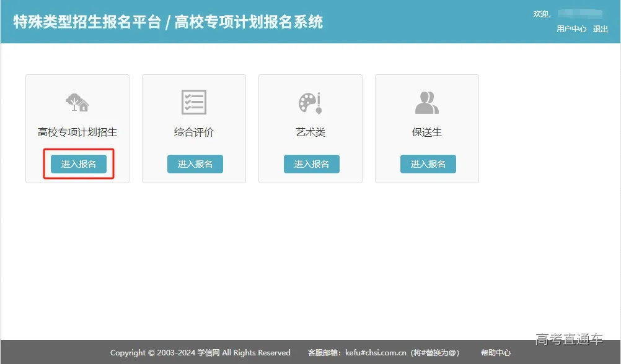This screenshot has width=621, height=364.
Task: Click 进入报名 under the 艺术类 card
Action: 311,163
